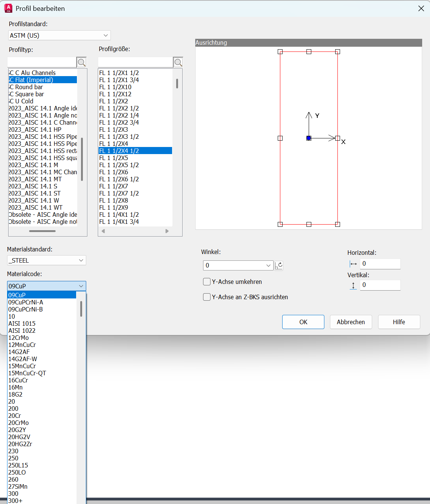Viewport: 430px width, 504px height.
Task: Click the Profilgröße vertical scrollbar thumb
Action: [177, 84]
